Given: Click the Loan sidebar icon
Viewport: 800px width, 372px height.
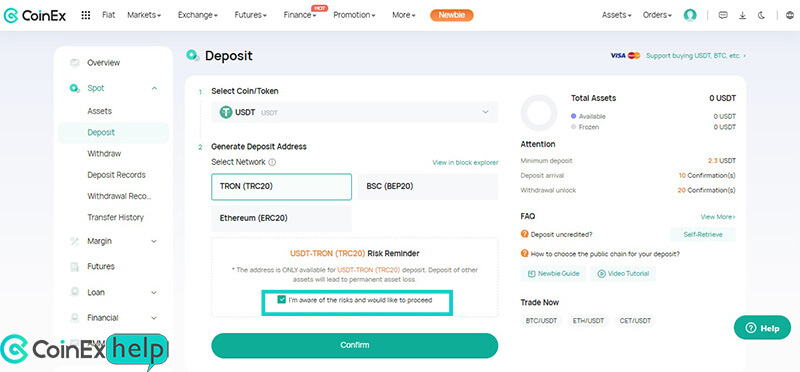Looking at the screenshot, I should 75,292.
